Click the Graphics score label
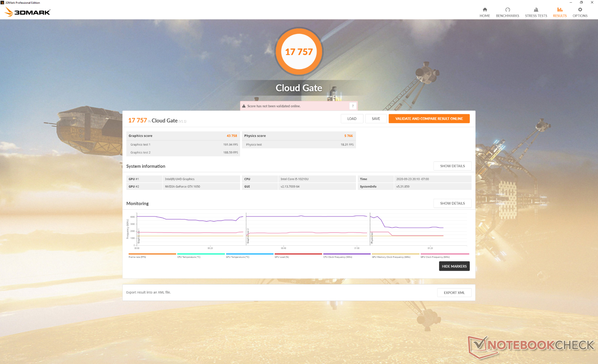This screenshot has width=598, height=364. [x=140, y=136]
